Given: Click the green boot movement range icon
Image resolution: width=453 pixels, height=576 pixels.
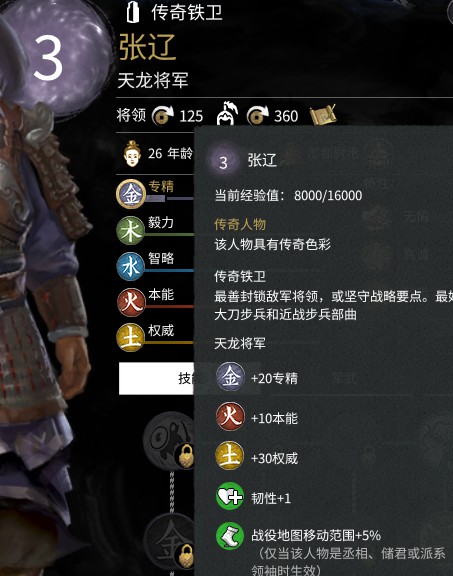Looking at the screenshot, I should click(x=230, y=536).
